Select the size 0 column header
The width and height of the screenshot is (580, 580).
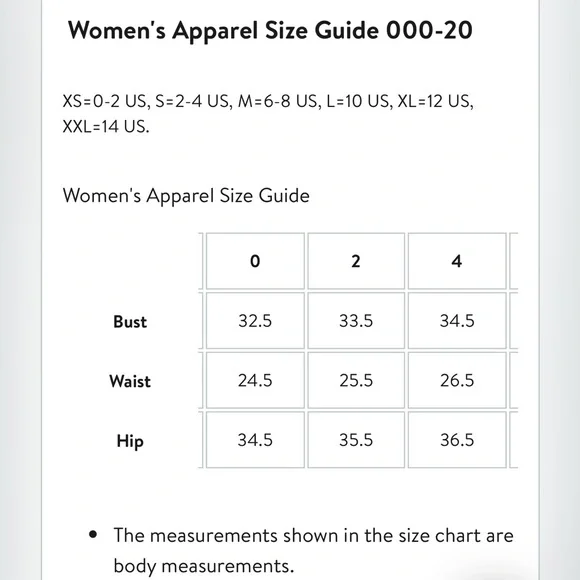(255, 261)
